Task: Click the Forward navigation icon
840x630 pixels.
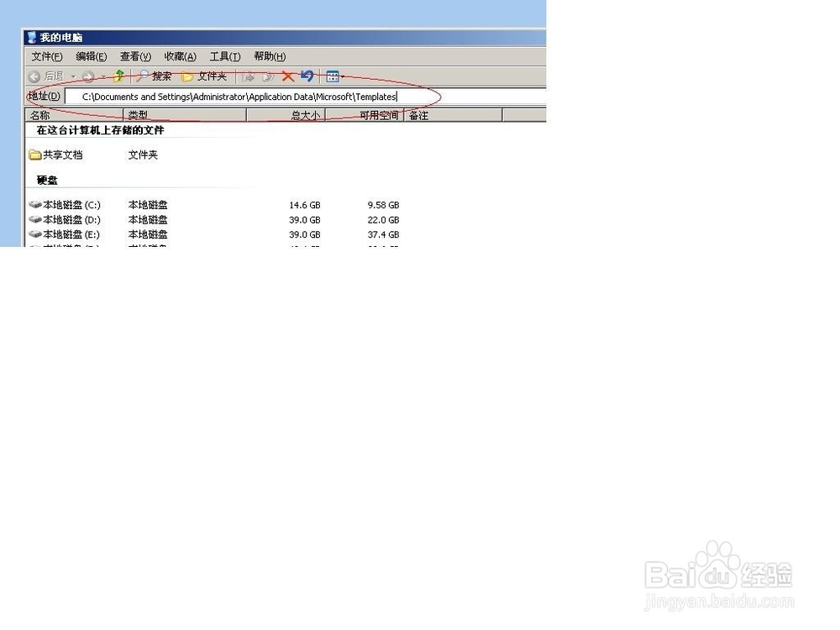Action: click(87, 76)
